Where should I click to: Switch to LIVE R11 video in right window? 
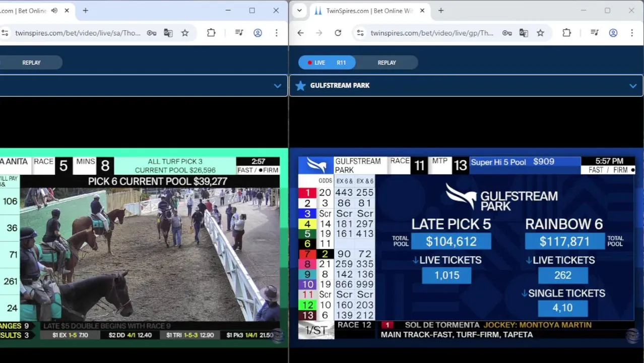[x=327, y=63]
